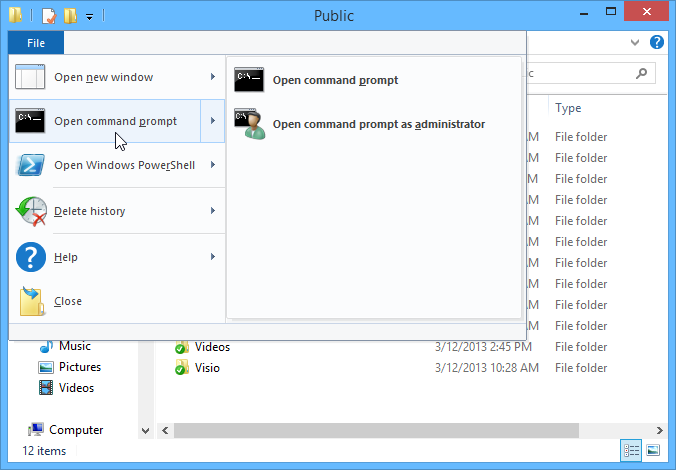Expand the Delete history submenu arrow
This screenshot has height=470, width=676.
point(213,211)
